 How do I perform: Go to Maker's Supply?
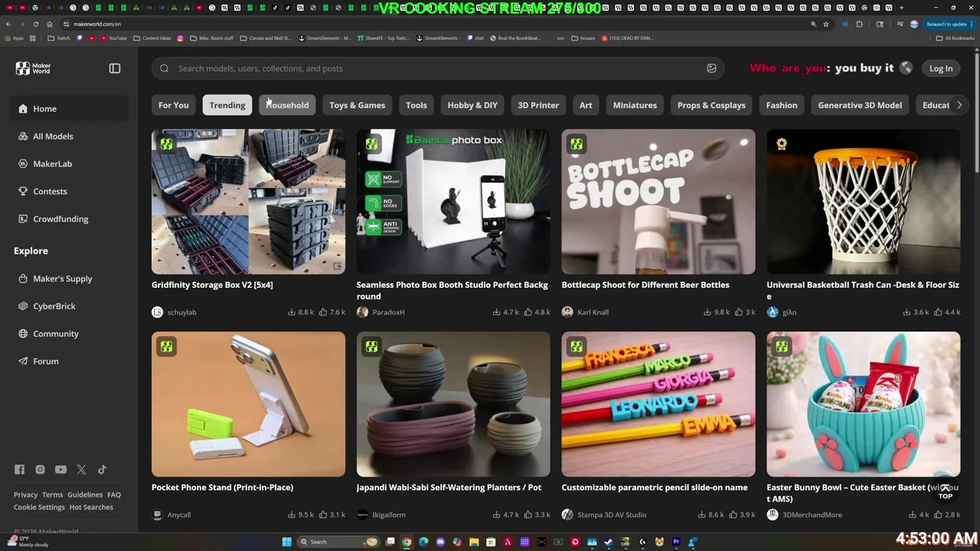point(69,279)
